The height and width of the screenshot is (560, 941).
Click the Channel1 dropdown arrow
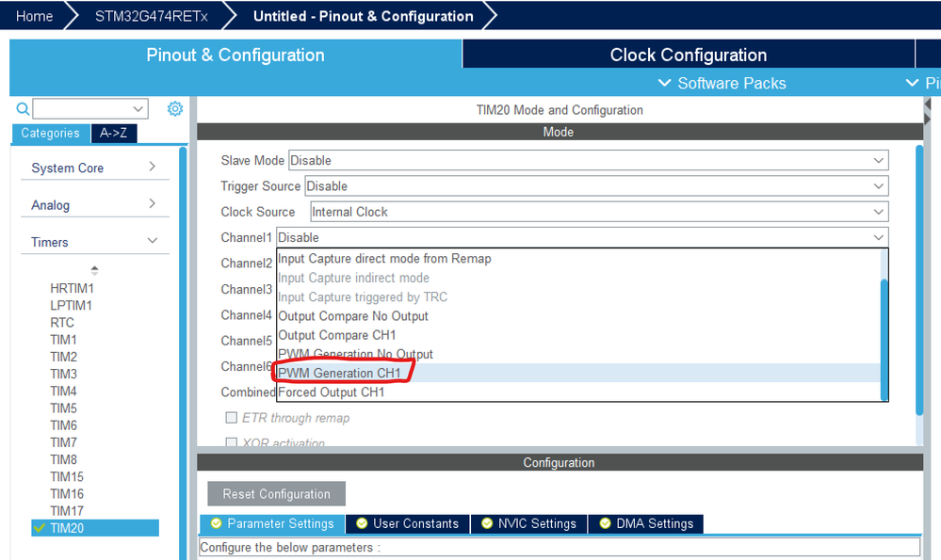coord(879,237)
